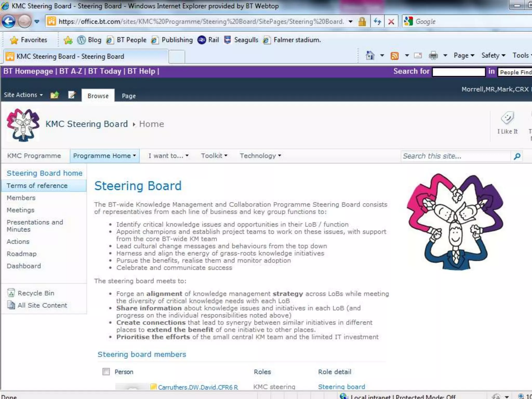Expand the Toolkit menu
The width and height of the screenshot is (532, 399).
tap(214, 156)
